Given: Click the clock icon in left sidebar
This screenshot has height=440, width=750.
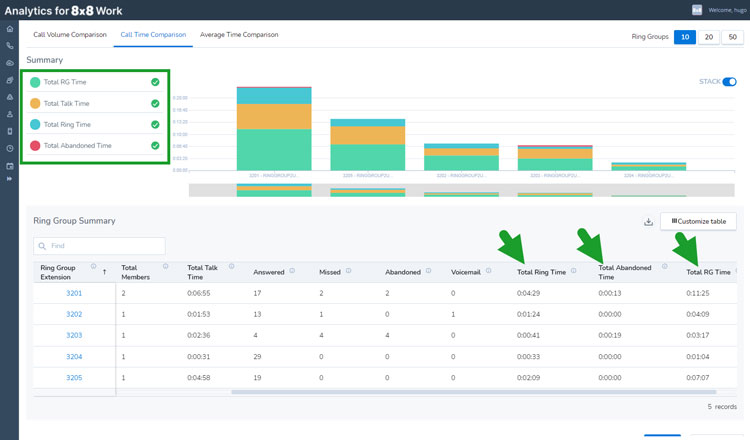Looking at the screenshot, I should point(10,148).
